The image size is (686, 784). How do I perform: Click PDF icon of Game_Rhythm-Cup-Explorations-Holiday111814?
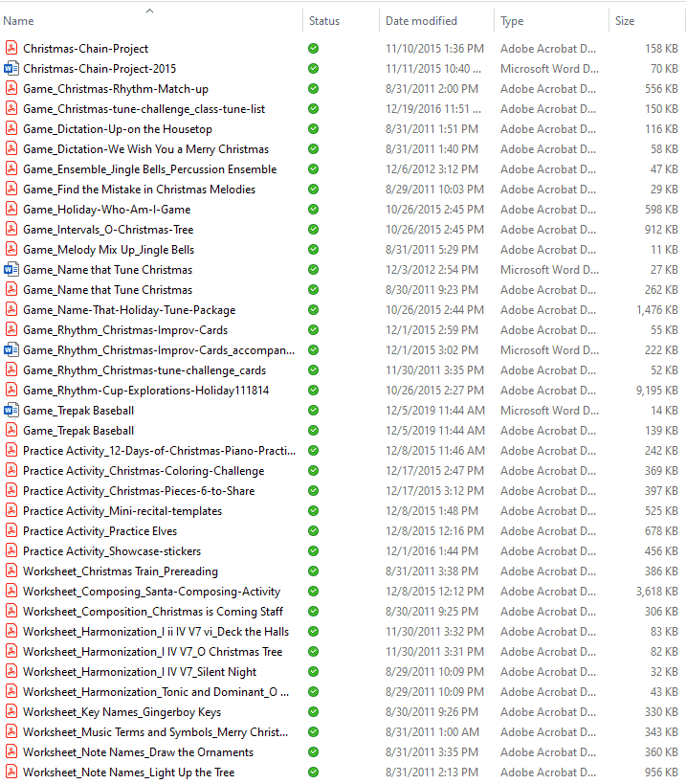coord(11,390)
